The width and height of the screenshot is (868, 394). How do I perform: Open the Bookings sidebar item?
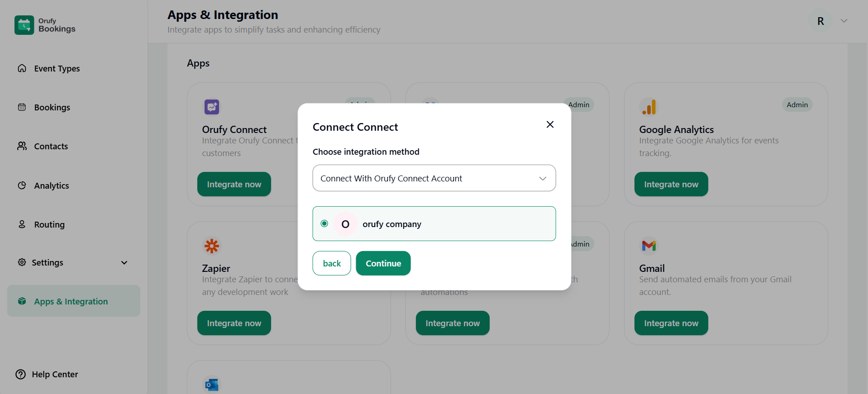pos(52,108)
